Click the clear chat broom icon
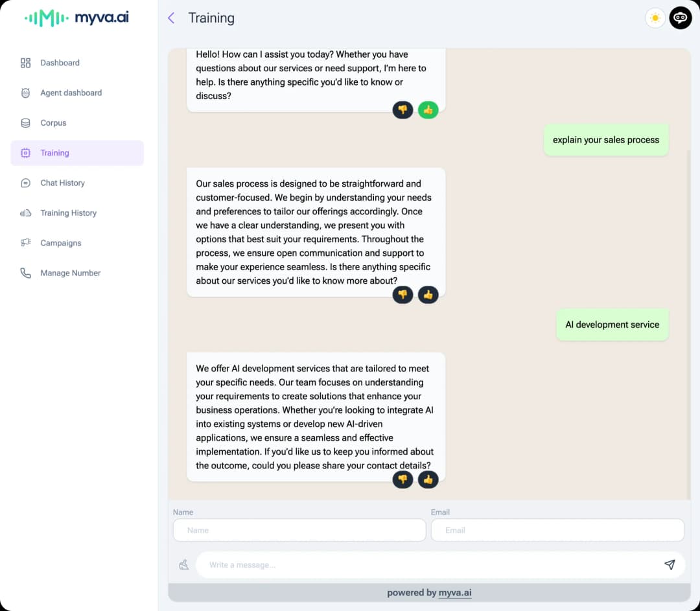The height and width of the screenshot is (611, 700). [x=183, y=564]
